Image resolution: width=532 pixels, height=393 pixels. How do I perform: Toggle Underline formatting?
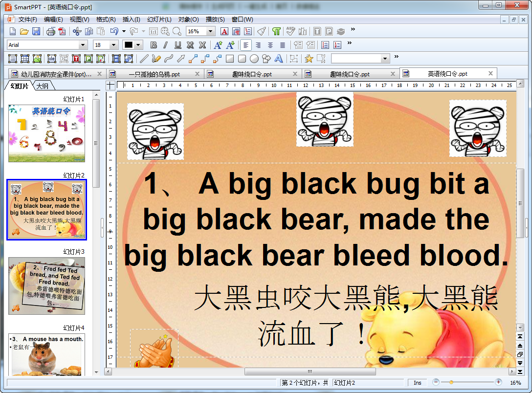[178, 45]
